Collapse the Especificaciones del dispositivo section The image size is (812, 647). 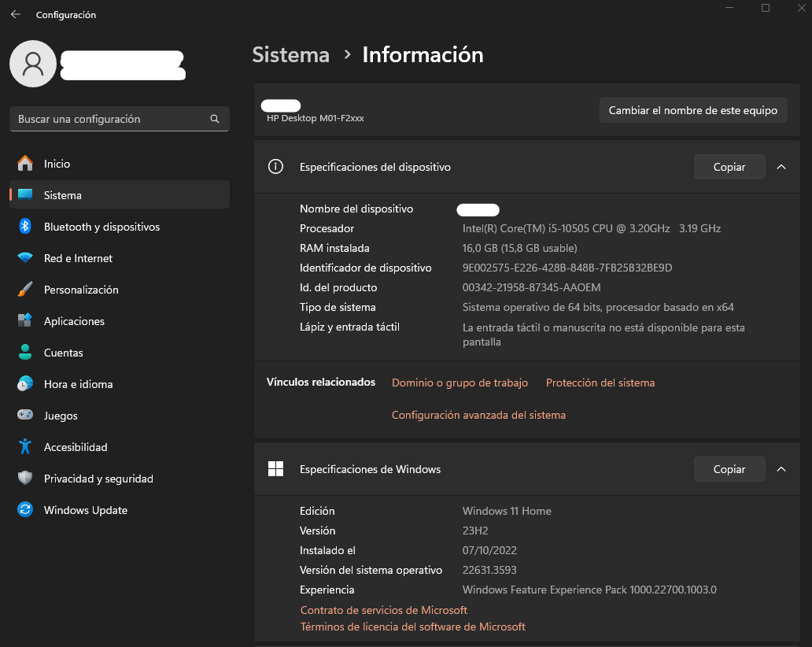pyautogui.click(x=781, y=167)
